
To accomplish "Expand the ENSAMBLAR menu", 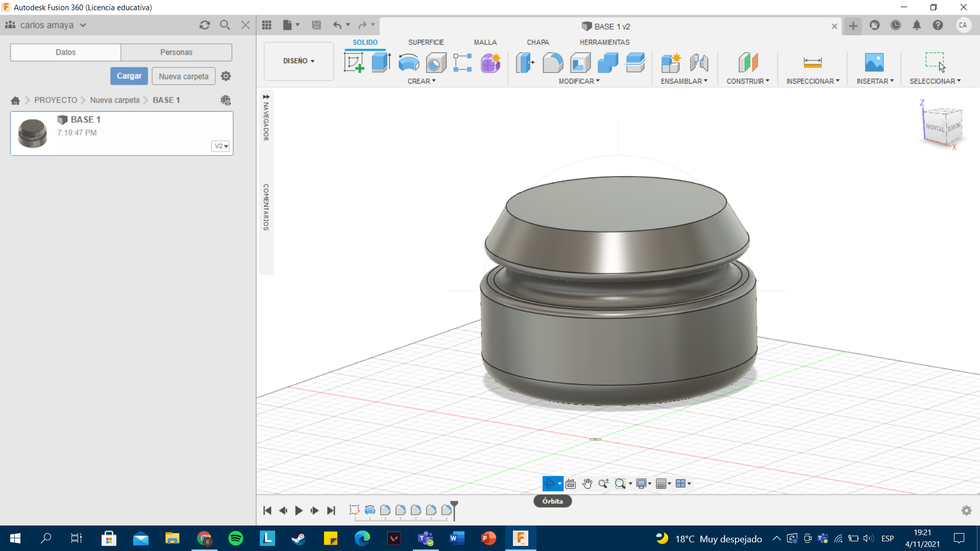I will coord(684,81).
